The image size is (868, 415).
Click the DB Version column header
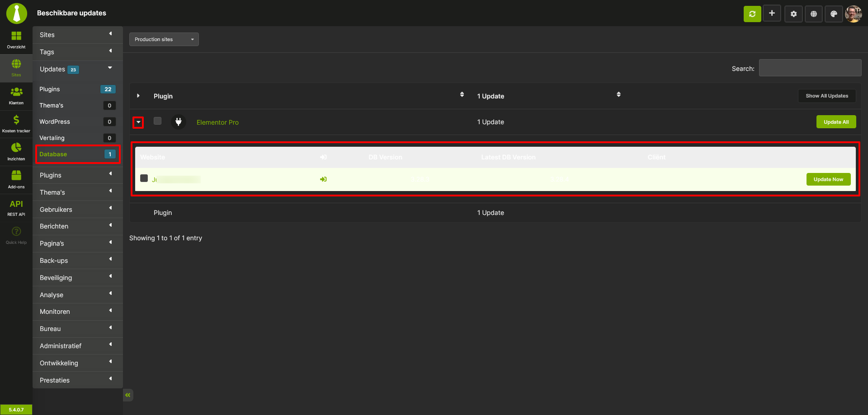point(385,157)
